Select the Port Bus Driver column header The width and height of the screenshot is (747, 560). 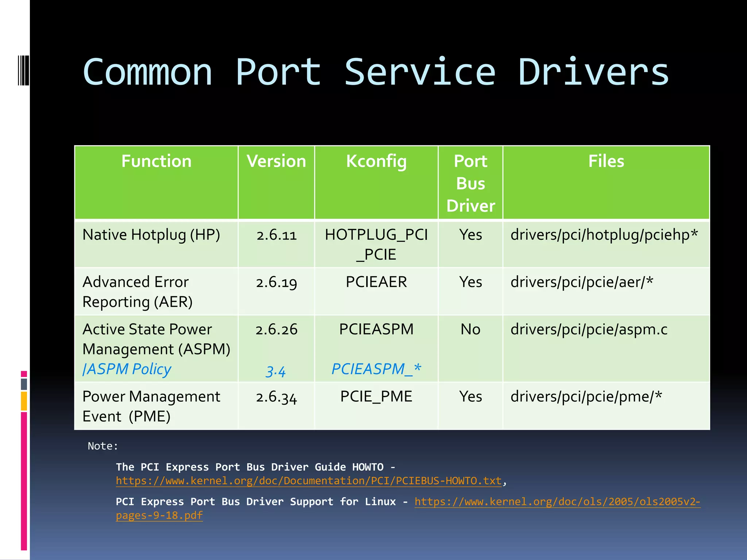coord(471,183)
